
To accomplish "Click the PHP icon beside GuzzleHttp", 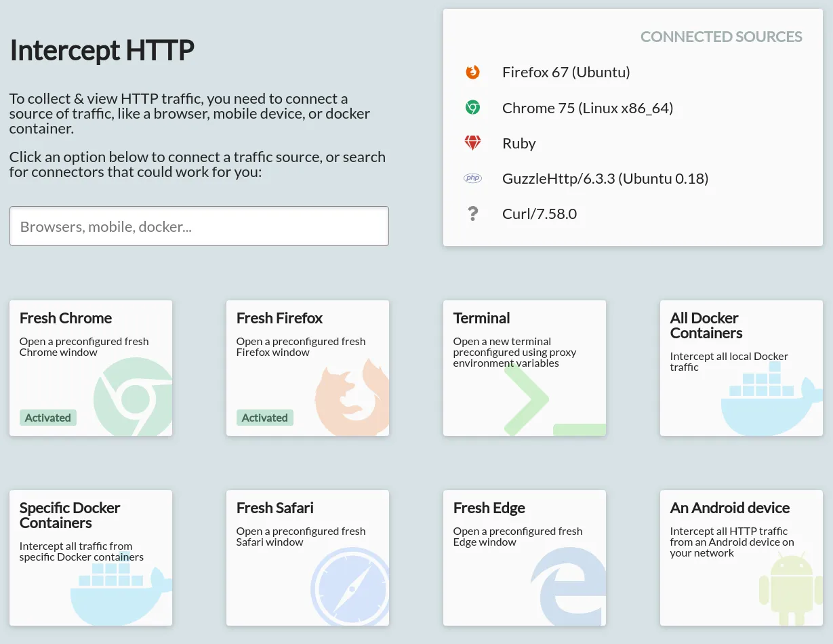I will click(x=472, y=178).
